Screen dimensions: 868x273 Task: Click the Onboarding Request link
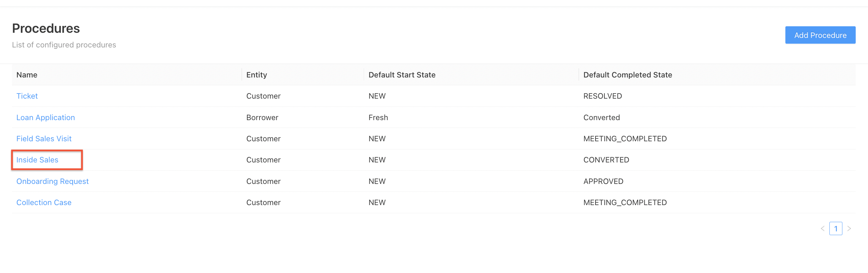point(52,182)
